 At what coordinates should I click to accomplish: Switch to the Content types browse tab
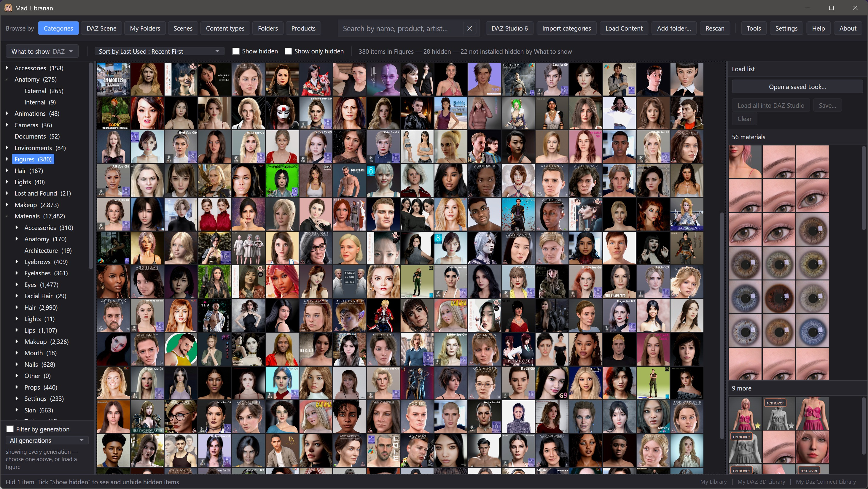click(225, 28)
